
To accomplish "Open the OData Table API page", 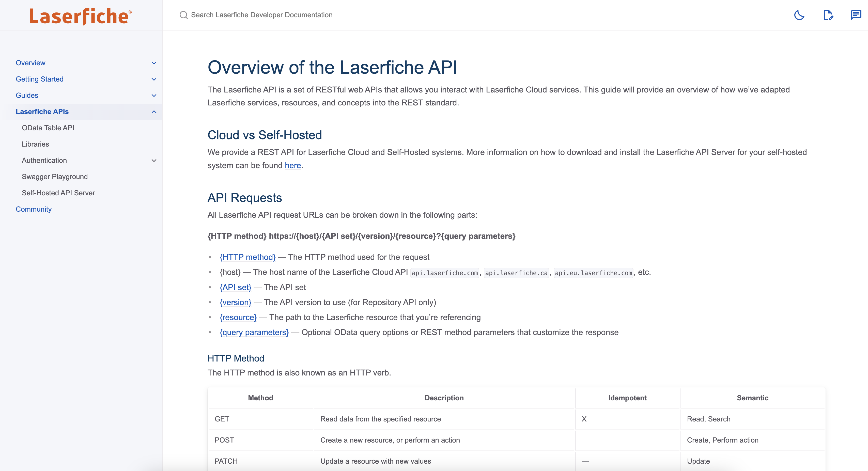I will coord(48,128).
